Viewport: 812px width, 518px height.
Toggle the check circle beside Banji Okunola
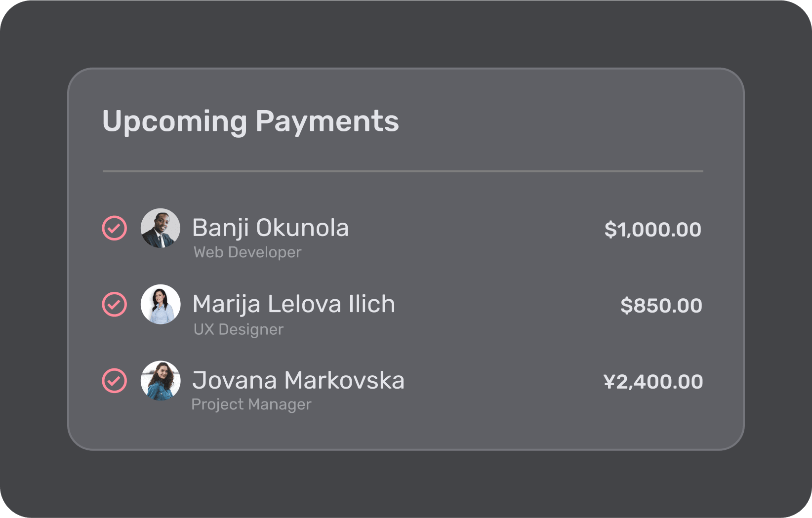point(115,228)
